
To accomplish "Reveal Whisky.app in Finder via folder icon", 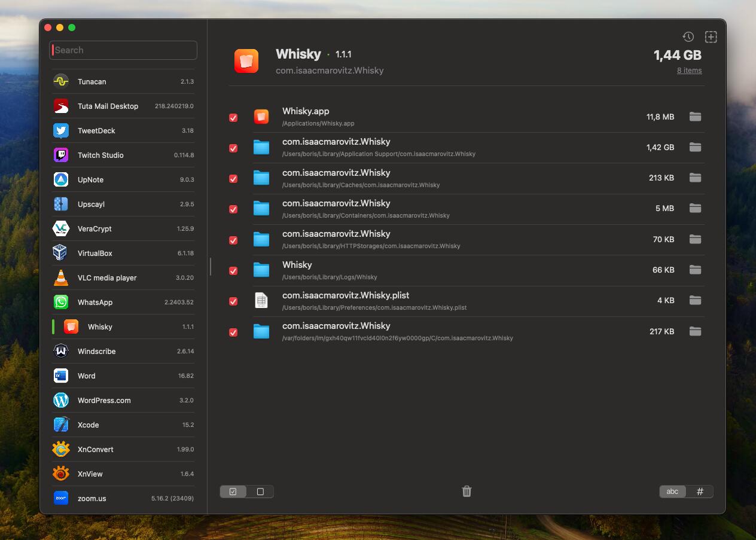I will pyautogui.click(x=695, y=117).
